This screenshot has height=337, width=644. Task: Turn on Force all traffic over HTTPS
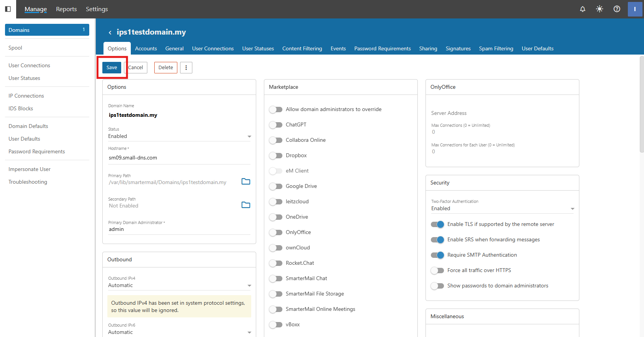click(x=437, y=271)
